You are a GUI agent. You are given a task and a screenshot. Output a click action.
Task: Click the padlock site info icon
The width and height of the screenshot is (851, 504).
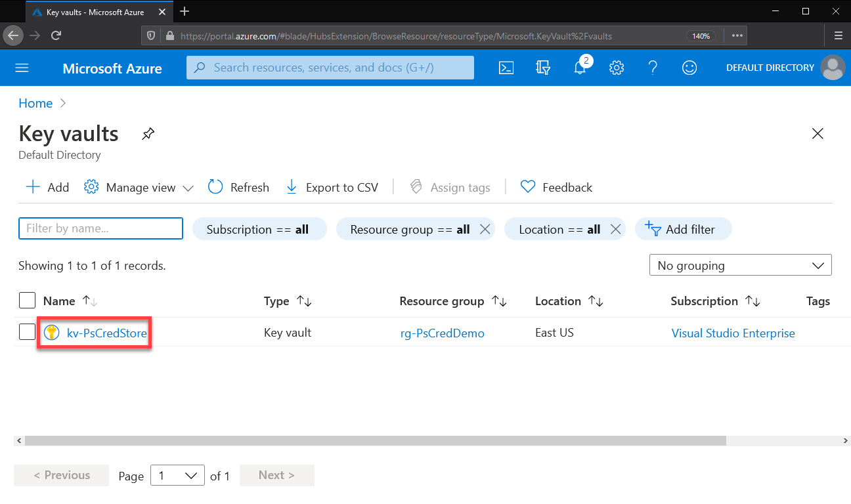tap(169, 36)
